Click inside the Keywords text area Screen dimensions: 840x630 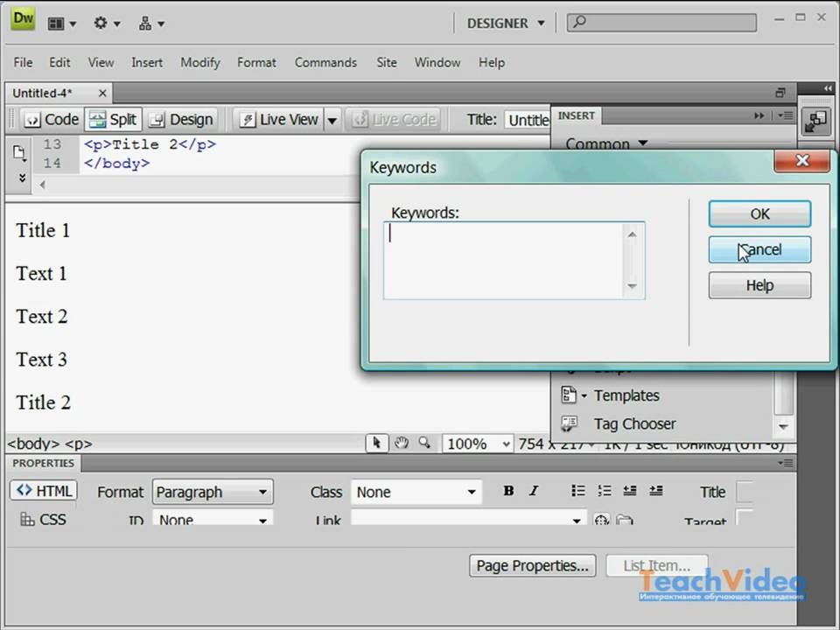pos(514,261)
